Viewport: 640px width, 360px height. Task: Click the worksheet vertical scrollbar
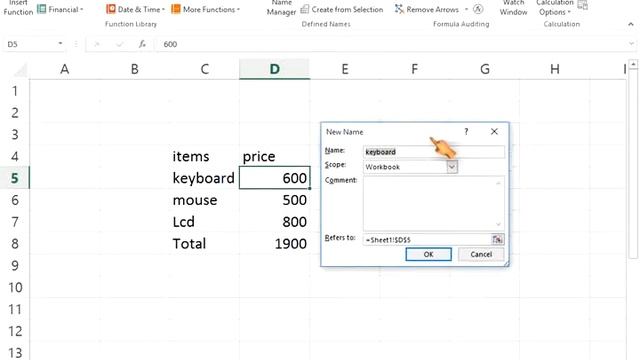click(633, 163)
